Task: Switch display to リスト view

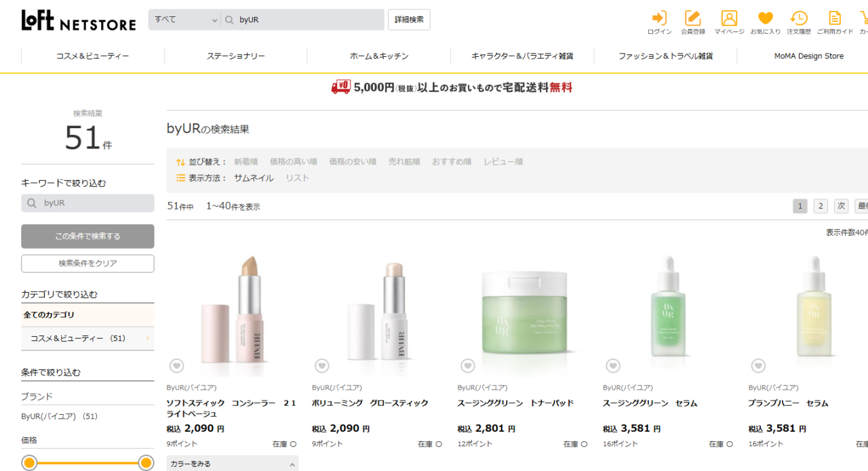Action: click(297, 178)
